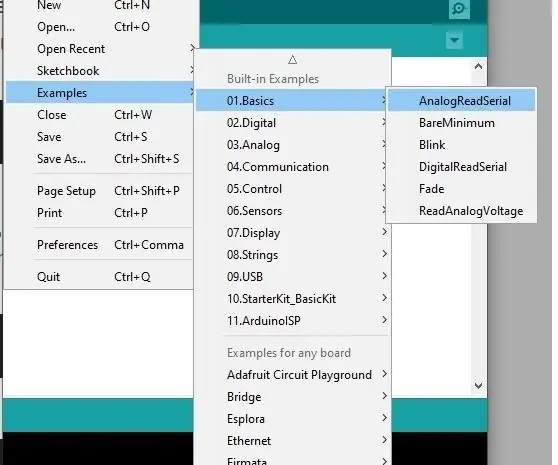Choose Save As... entry
This screenshot has width=558, height=465.
[x=100, y=159]
